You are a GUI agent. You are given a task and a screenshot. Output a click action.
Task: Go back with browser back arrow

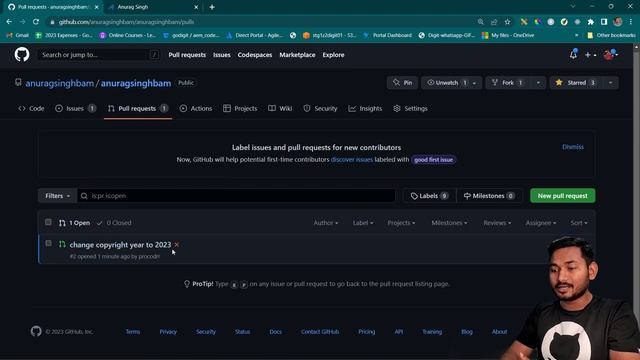9,22
